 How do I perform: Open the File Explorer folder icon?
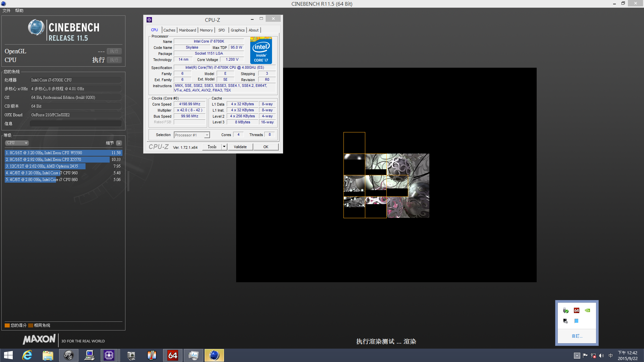pos(48,355)
